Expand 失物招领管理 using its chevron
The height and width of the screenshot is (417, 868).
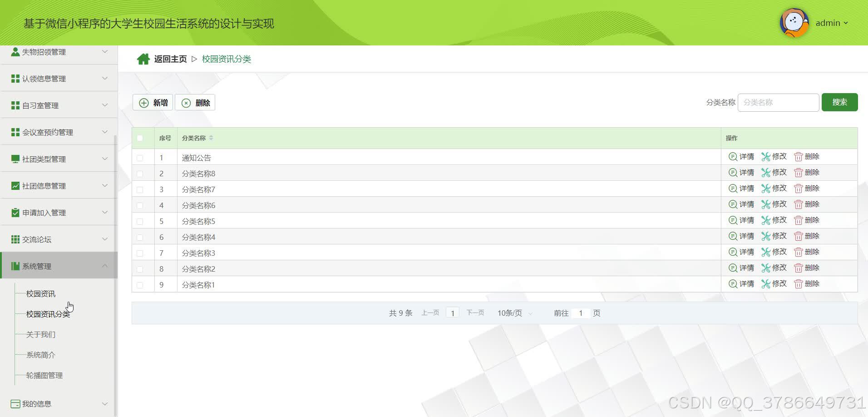(105, 51)
